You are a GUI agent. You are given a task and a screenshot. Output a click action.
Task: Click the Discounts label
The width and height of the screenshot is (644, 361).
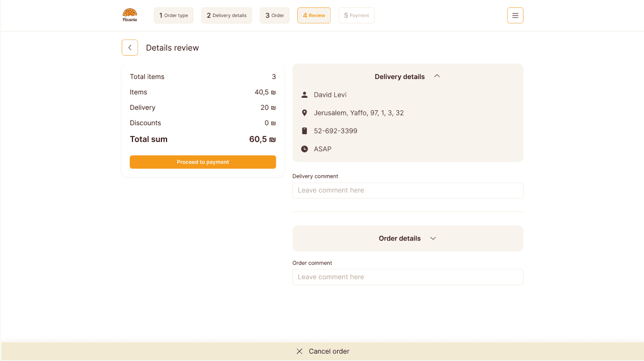point(146,123)
